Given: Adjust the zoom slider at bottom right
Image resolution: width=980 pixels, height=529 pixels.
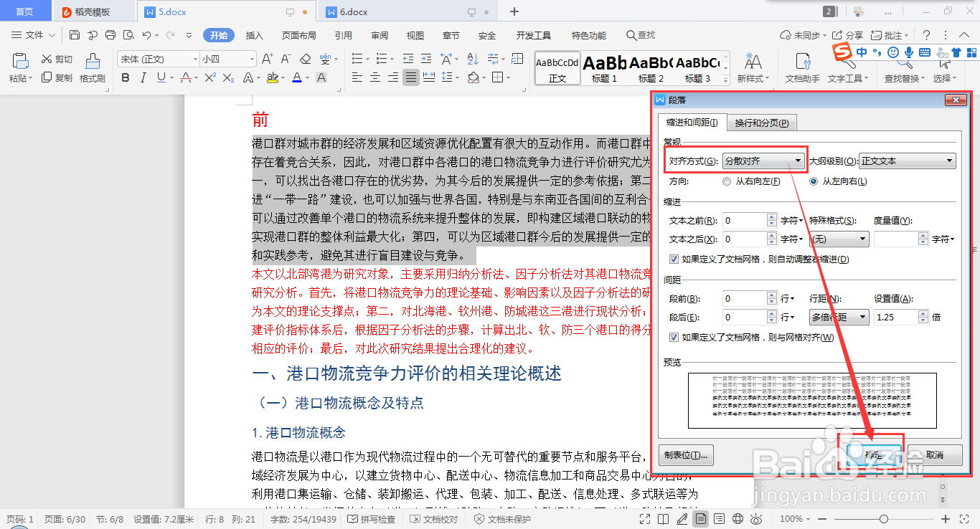Looking at the screenshot, I should (882, 519).
